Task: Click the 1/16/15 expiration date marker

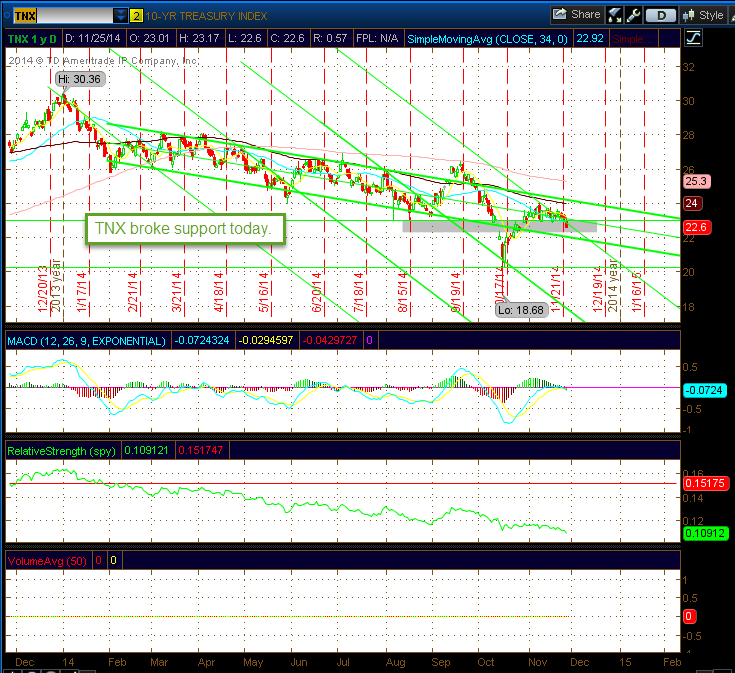Action: pos(637,292)
